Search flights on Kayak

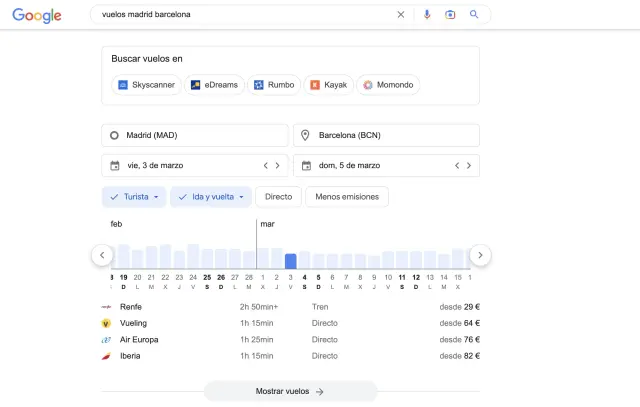pyautogui.click(x=329, y=85)
